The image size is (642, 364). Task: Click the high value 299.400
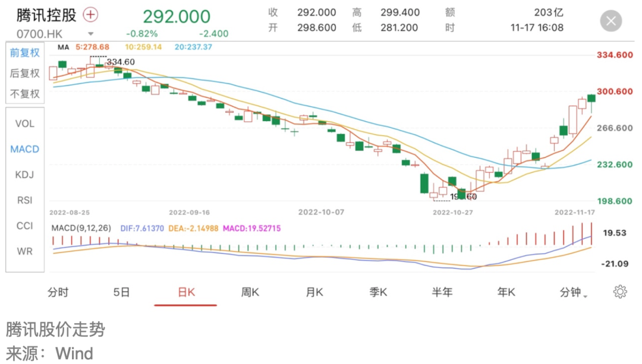[400, 12]
